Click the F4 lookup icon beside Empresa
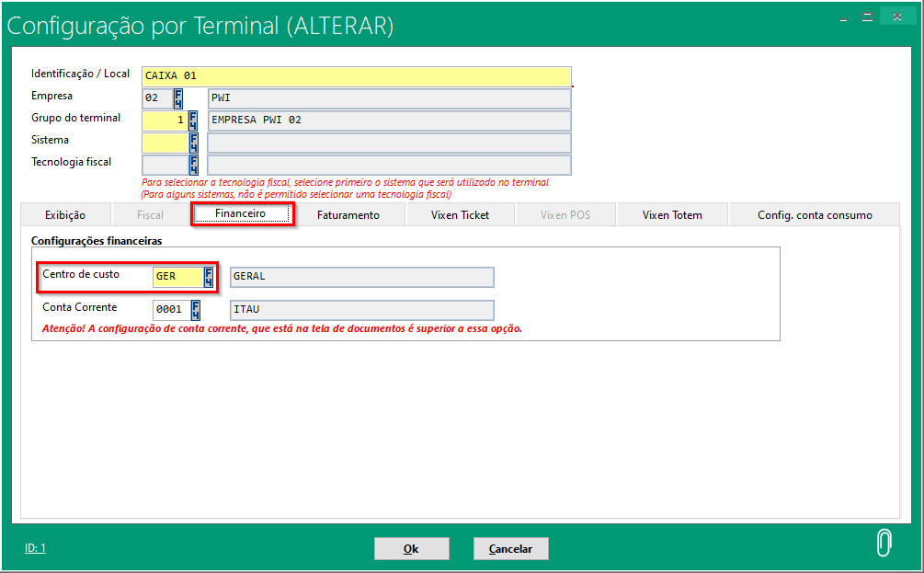This screenshot has width=924, height=573. 177,98
